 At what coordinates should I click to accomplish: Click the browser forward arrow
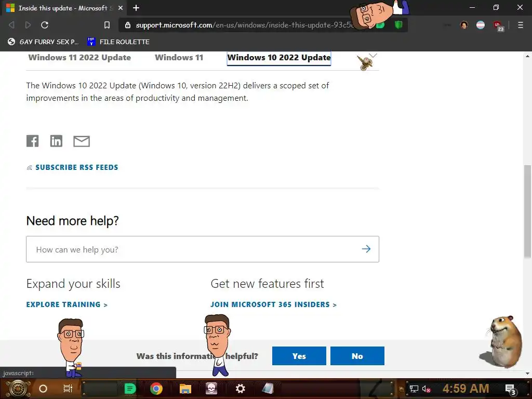28,25
